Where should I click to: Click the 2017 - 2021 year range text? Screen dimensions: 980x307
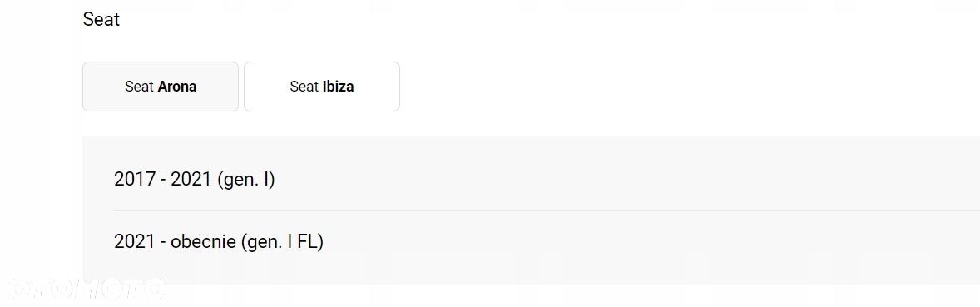162,180
